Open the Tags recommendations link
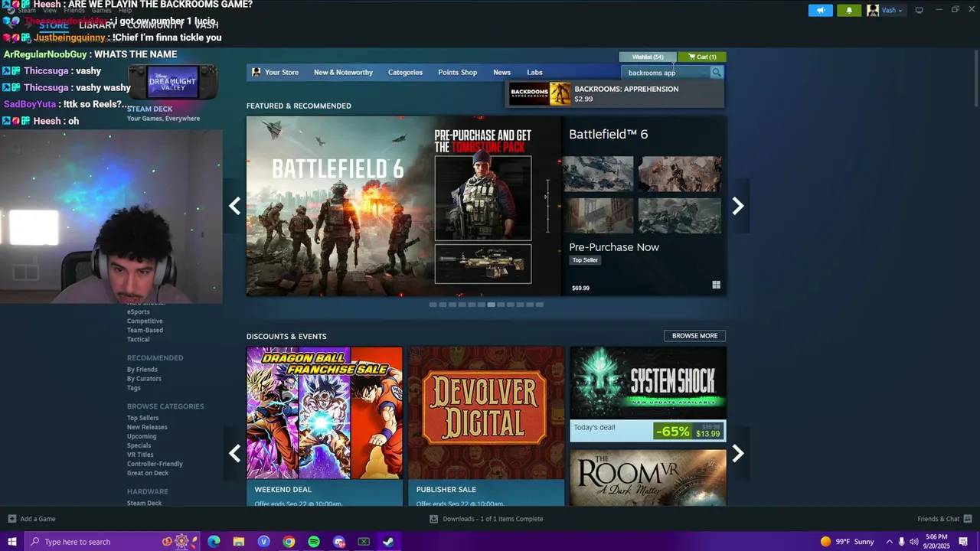This screenshot has width=980, height=551. click(134, 388)
